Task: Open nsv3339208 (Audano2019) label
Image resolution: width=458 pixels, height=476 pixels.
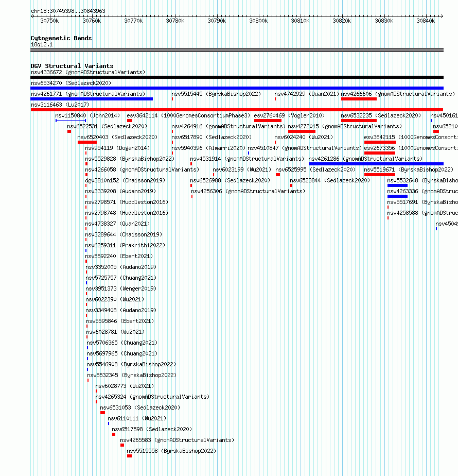Action: (x=120, y=191)
